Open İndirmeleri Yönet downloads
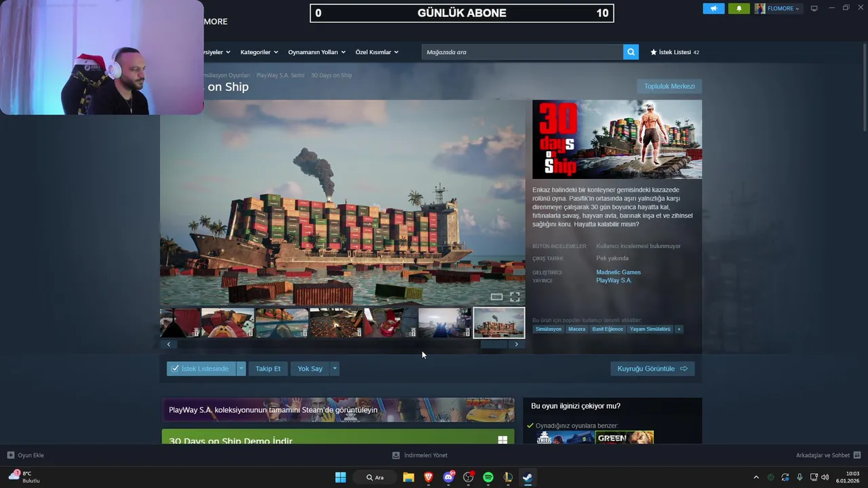 [x=420, y=455]
